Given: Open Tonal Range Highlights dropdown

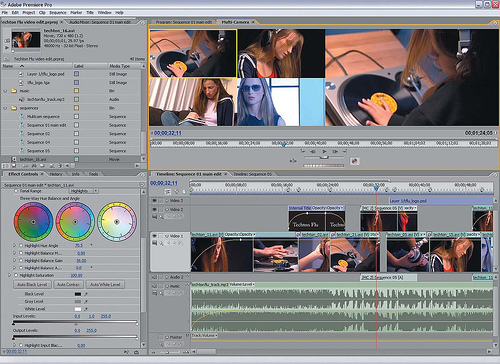Looking at the screenshot, I should [84, 191].
